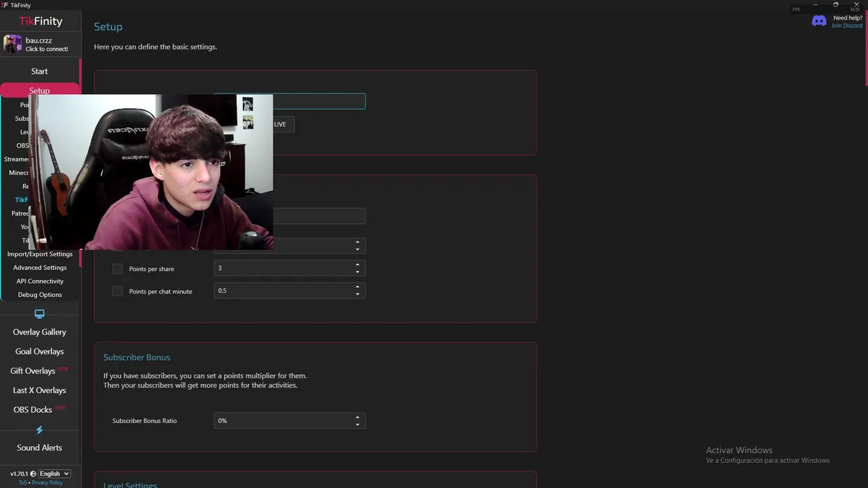The width and height of the screenshot is (868, 488).
Task: Open Goal Overlays section
Action: 39,351
